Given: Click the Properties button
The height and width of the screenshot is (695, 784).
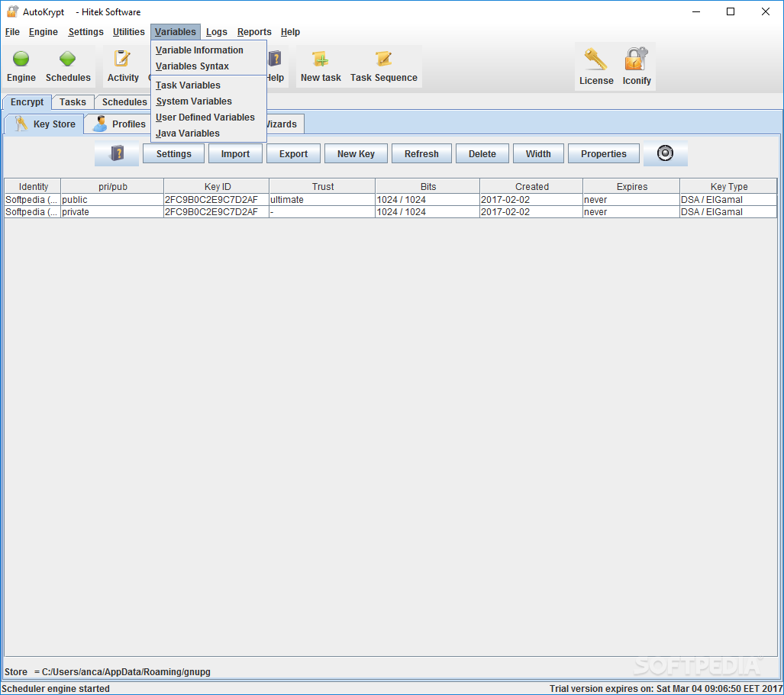Looking at the screenshot, I should 604,154.
